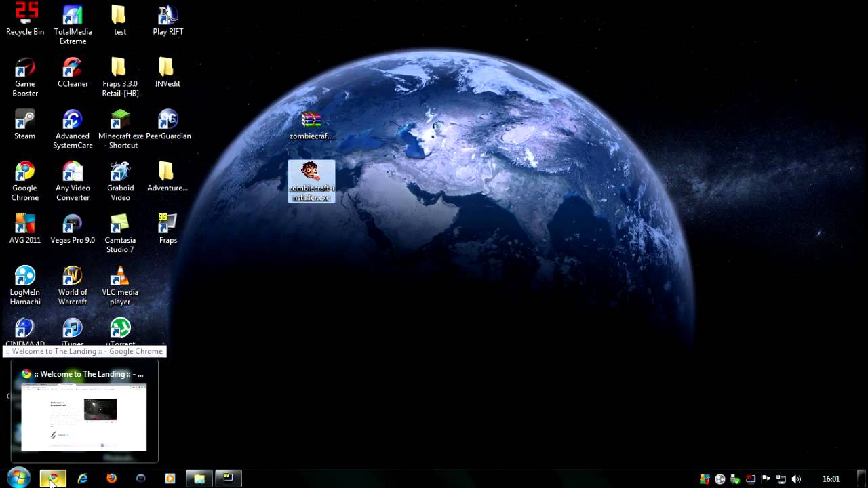Select the uTorrent desktop icon
868x488 pixels.
(x=120, y=332)
